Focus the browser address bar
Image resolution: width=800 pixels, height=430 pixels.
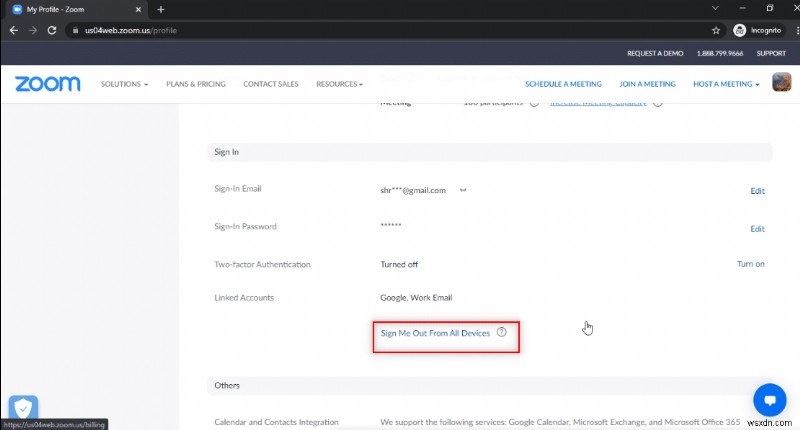[380, 30]
